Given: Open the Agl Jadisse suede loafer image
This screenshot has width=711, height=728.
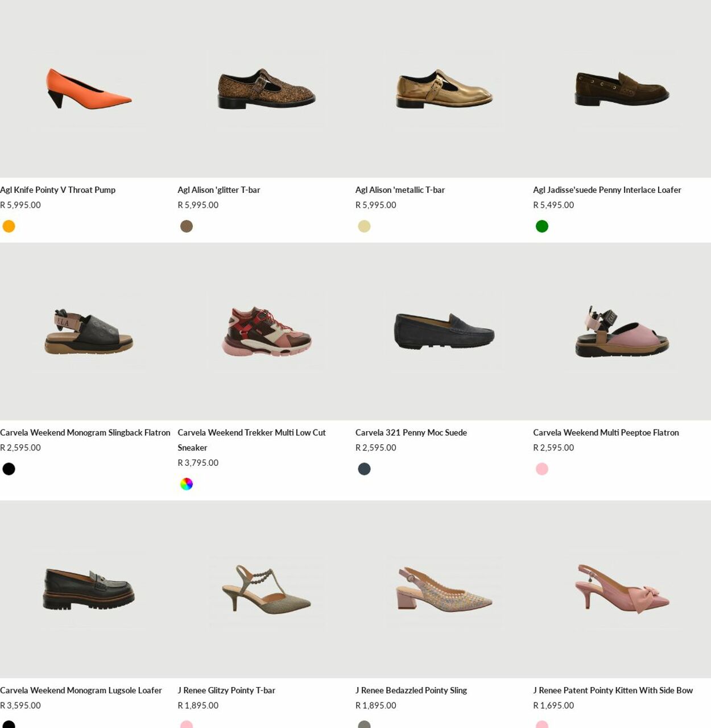Looking at the screenshot, I should pyautogui.click(x=622, y=89).
